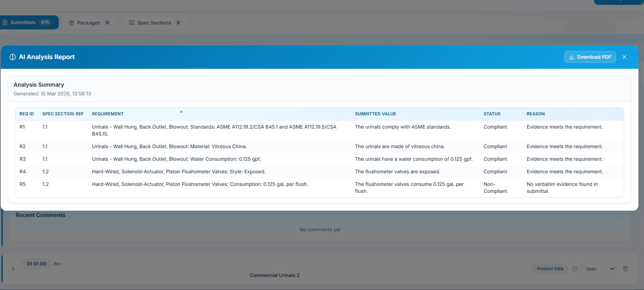Open the Spec Sections tab
The image size is (644, 290).
(155, 23)
